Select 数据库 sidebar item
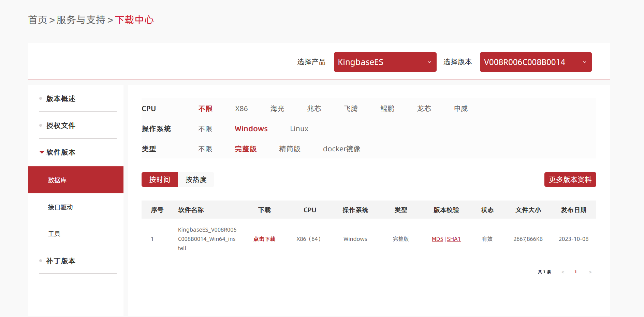Image resolution: width=644 pixels, height=317 pixels. [76, 180]
